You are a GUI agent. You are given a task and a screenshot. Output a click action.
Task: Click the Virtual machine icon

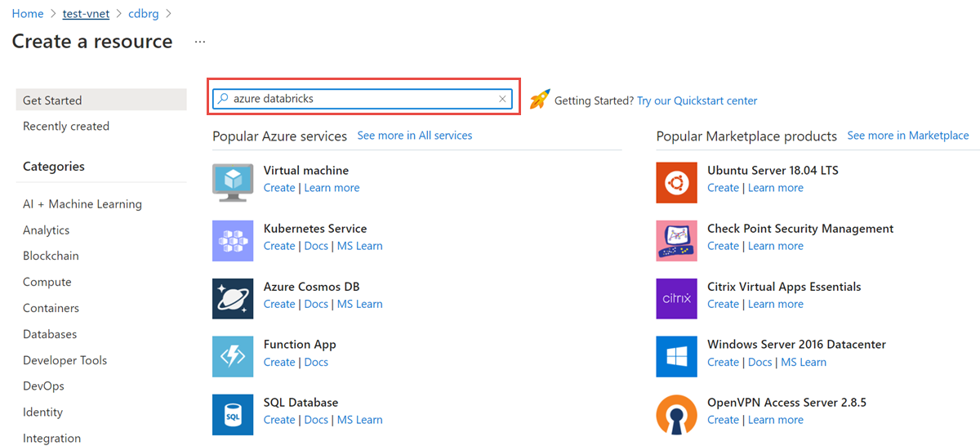point(233,182)
